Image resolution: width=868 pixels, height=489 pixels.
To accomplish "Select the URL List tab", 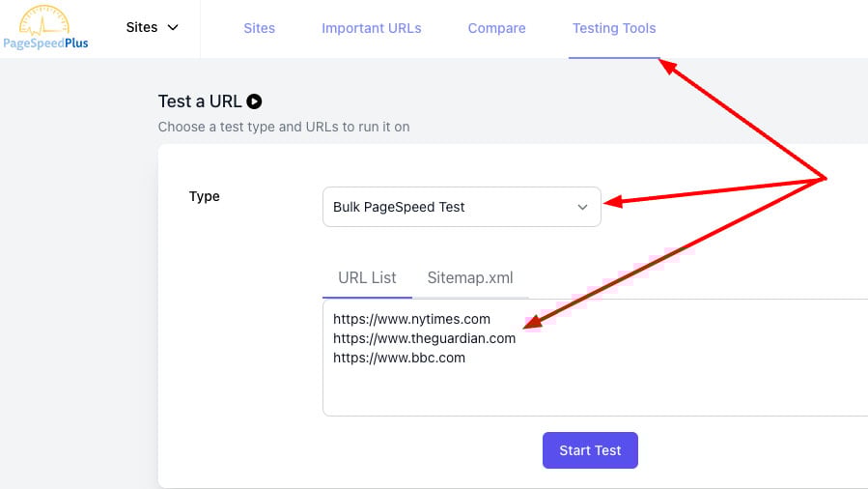I will coord(367,277).
